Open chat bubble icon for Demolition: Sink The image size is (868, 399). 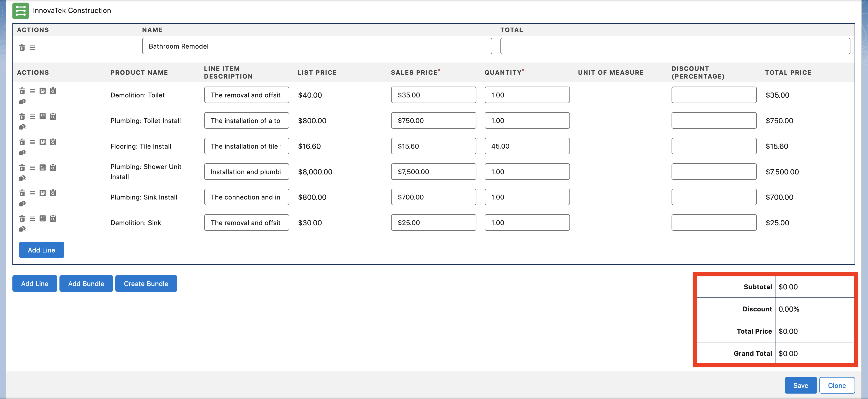click(x=22, y=229)
